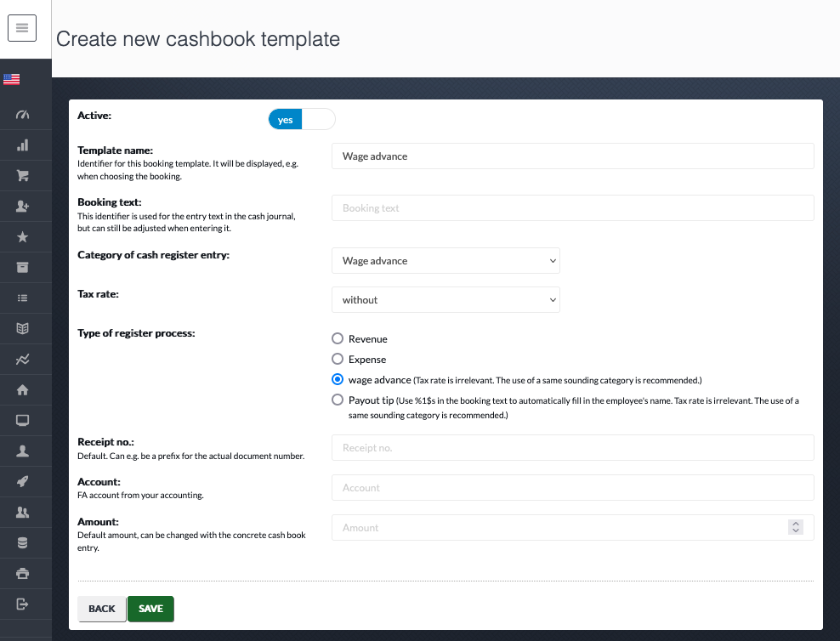Focus the Booking text input field
This screenshot has width=840, height=641.
[x=573, y=207]
